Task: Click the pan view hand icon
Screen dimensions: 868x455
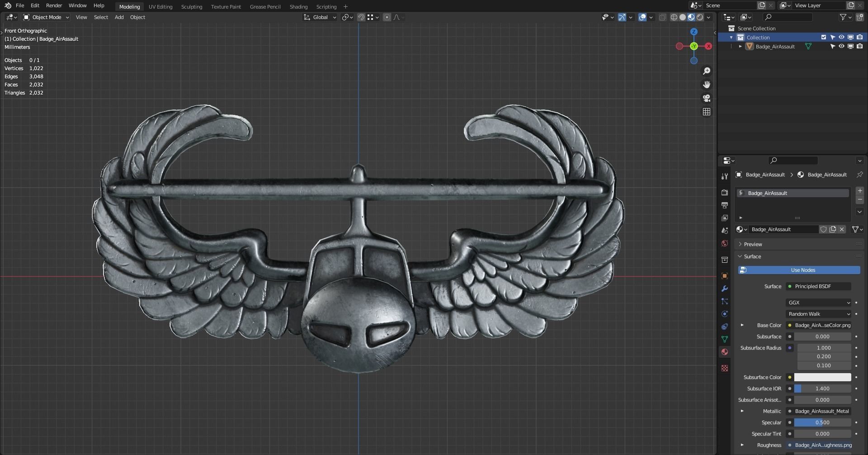Action: point(707,85)
